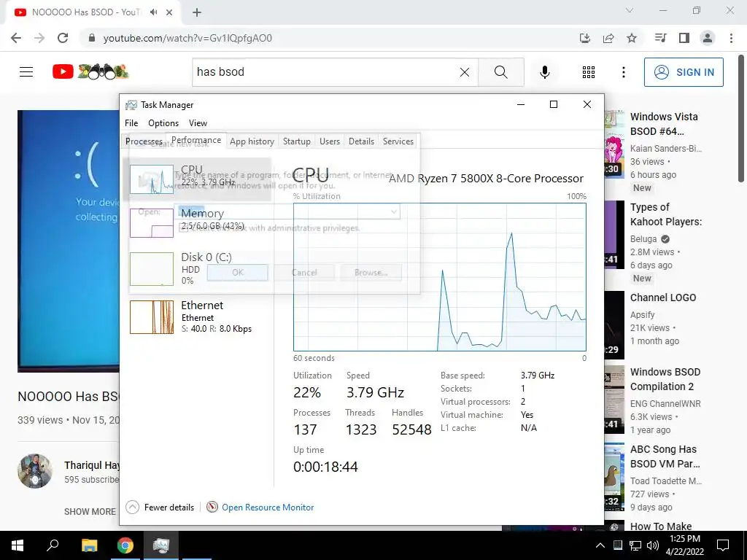Open a new Chrome tab
The width and height of the screenshot is (747, 560).
pyautogui.click(x=197, y=12)
